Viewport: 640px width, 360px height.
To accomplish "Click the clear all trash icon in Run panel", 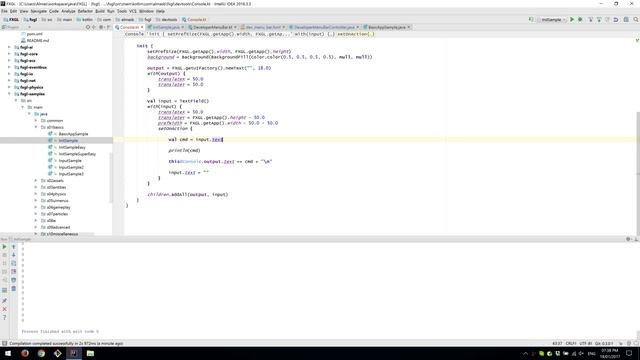I will (13, 289).
